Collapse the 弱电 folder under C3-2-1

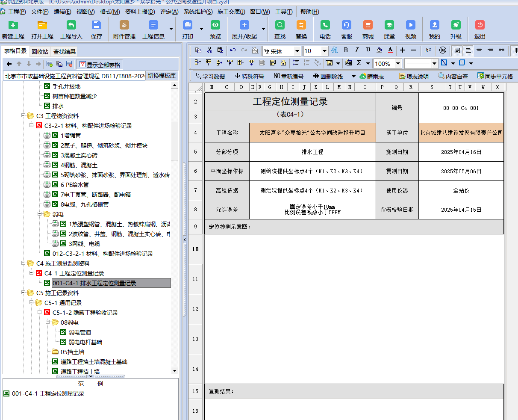40,214
